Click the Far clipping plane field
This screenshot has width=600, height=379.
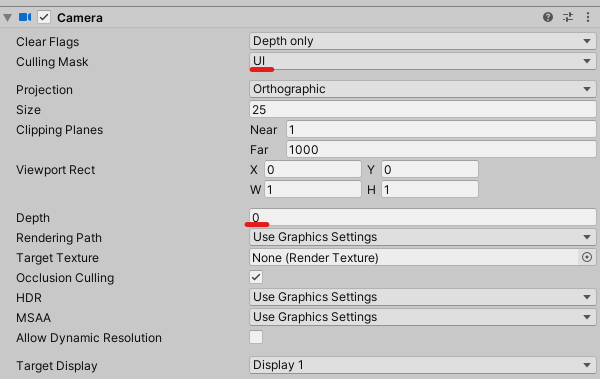tap(441, 150)
